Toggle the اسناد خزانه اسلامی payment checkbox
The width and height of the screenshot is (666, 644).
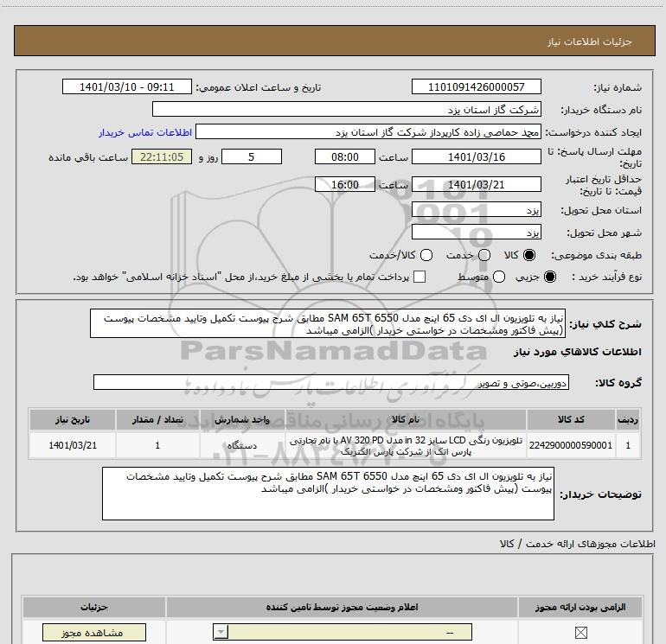[x=419, y=277]
